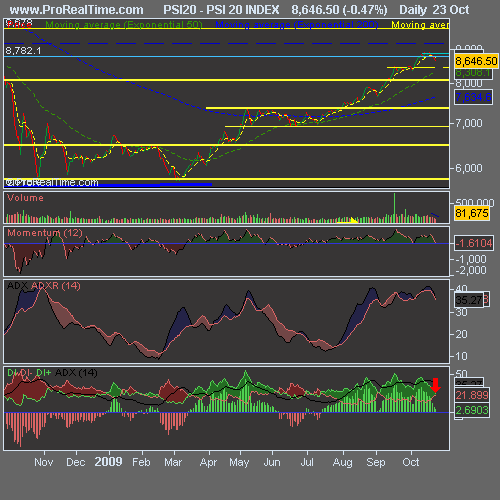
Task: Click the red down arrow marker on DI panel
Action: 436,385
